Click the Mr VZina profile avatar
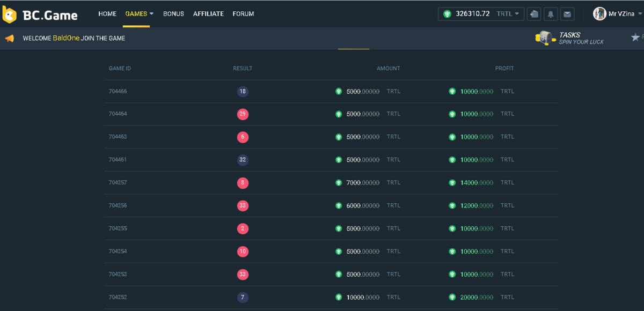The image size is (644, 311). point(599,14)
